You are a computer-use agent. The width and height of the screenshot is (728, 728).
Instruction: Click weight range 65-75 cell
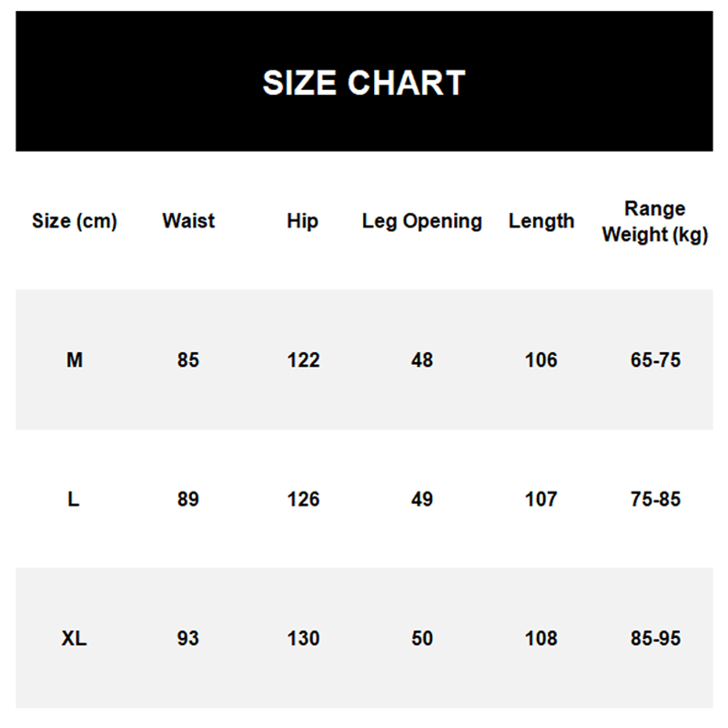[x=655, y=360]
